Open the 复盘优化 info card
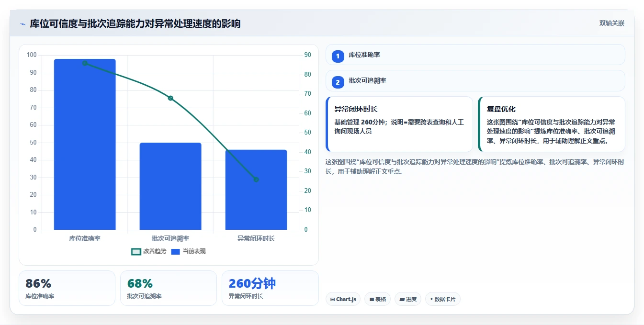The width and height of the screenshot is (644, 325). (x=551, y=124)
